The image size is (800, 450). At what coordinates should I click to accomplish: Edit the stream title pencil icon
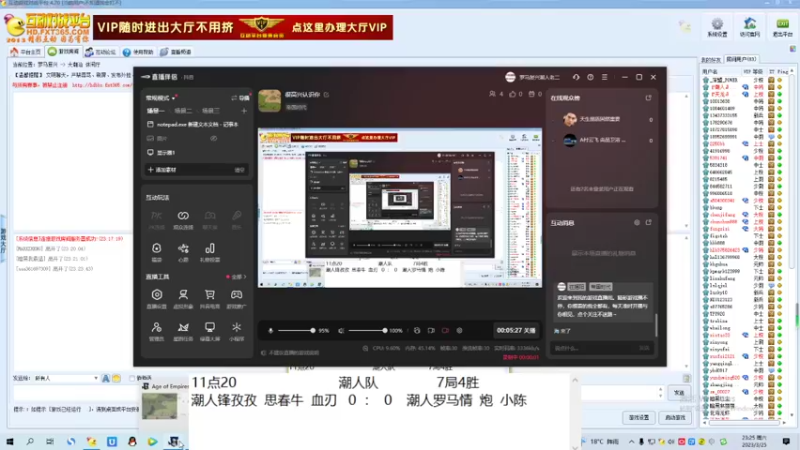(327, 94)
